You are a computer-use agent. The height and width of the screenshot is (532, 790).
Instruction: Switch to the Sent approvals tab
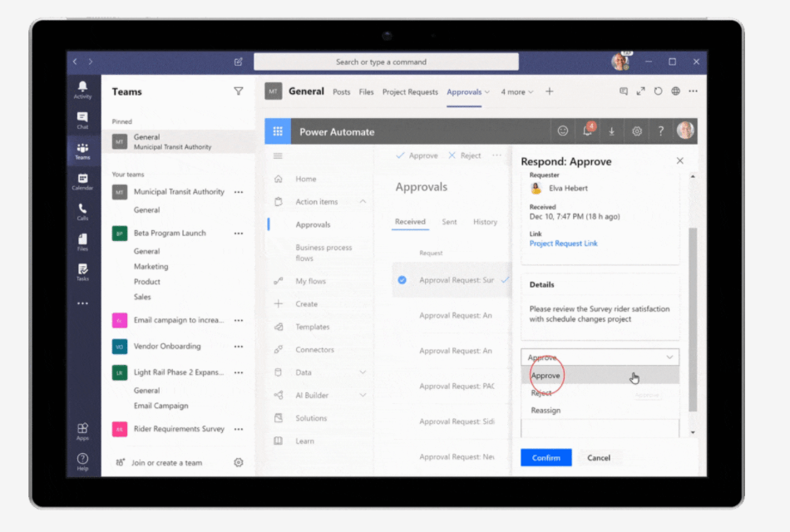pos(449,222)
